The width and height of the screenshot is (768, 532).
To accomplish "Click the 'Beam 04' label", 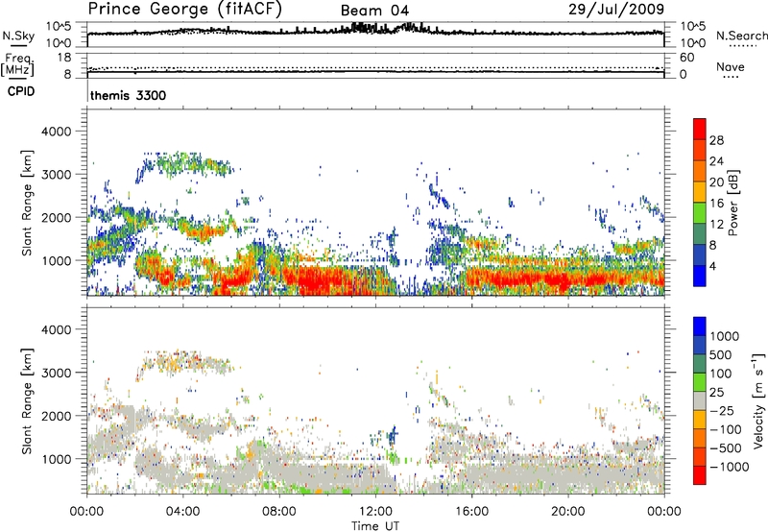I will [374, 11].
